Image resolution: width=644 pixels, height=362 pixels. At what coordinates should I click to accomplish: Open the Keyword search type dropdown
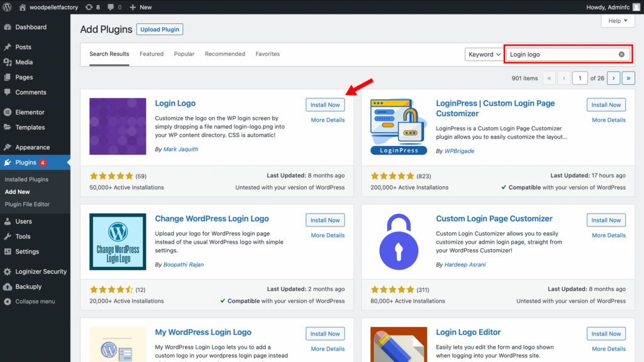pyautogui.click(x=484, y=54)
